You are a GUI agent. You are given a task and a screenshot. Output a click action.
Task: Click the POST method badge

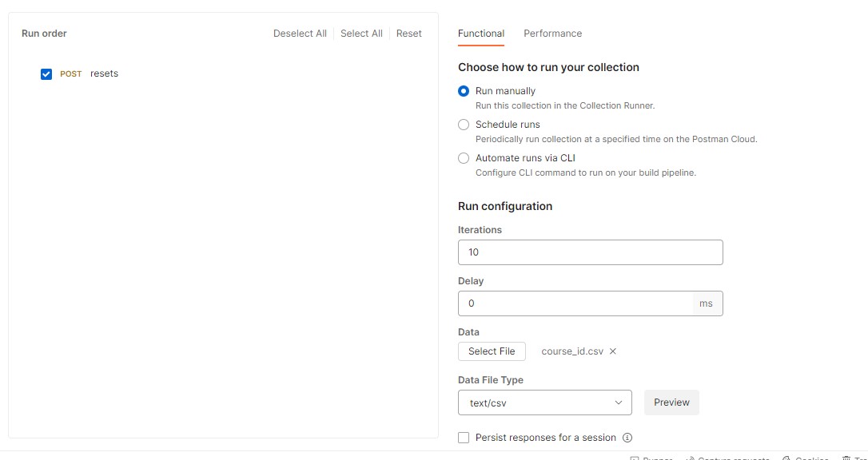coord(71,74)
